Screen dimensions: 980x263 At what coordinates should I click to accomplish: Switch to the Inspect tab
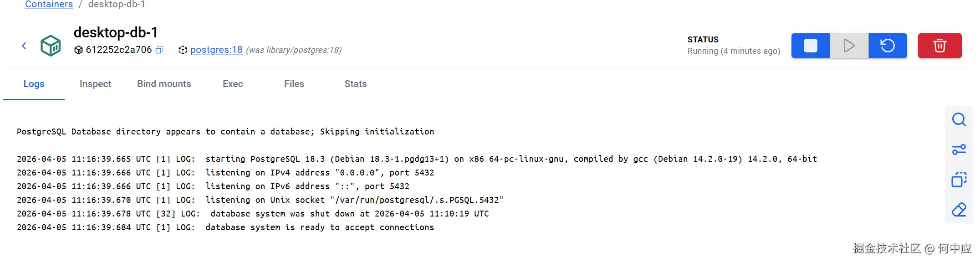(95, 84)
